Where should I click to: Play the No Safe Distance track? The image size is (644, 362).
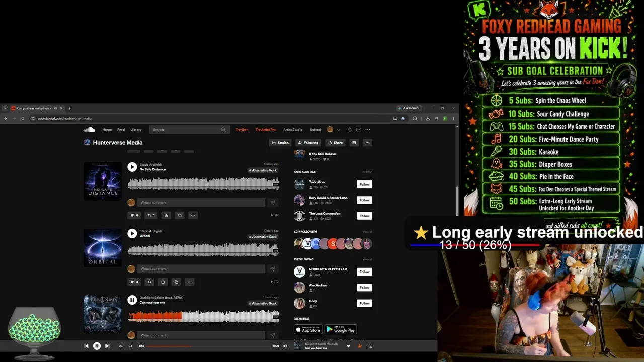[x=132, y=167]
